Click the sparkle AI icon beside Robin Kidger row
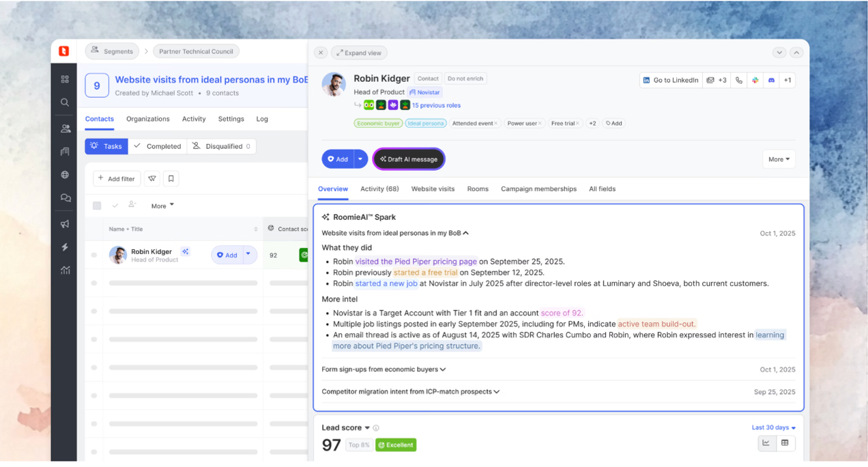Image resolution: width=868 pixels, height=467 pixels. pyautogui.click(x=185, y=252)
